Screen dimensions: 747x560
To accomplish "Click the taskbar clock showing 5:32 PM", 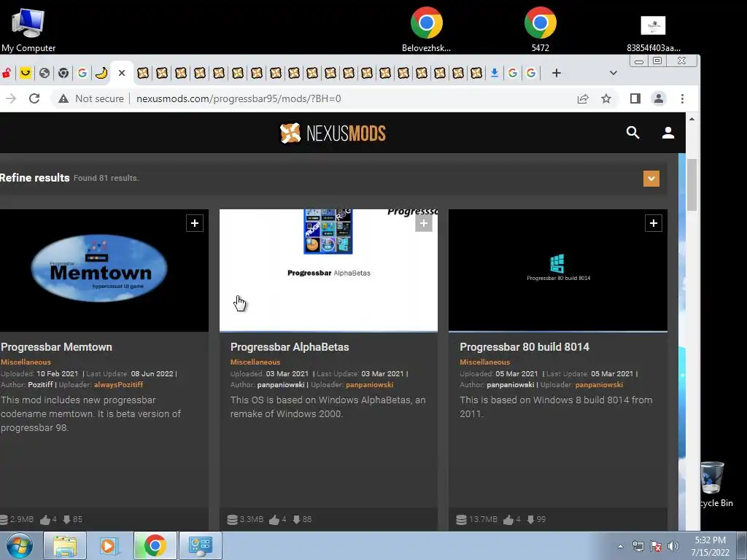I will (x=711, y=546).
